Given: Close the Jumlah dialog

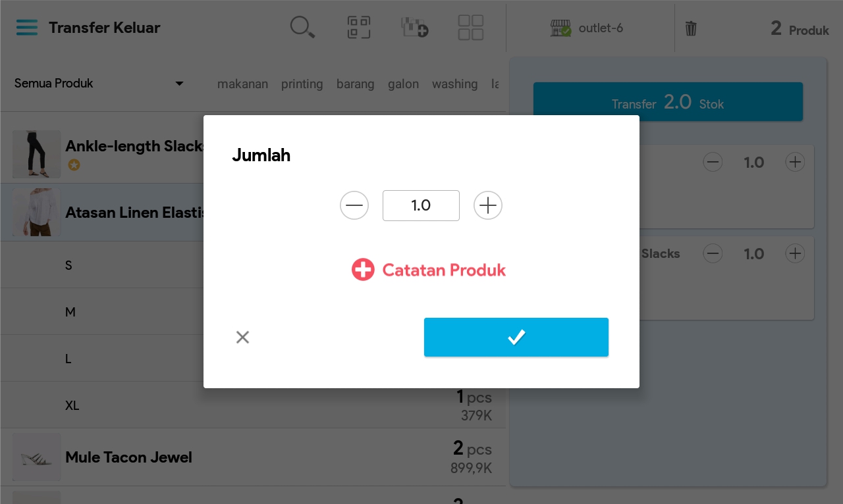Looking at the screenshot, I should (x=242, y=338).
